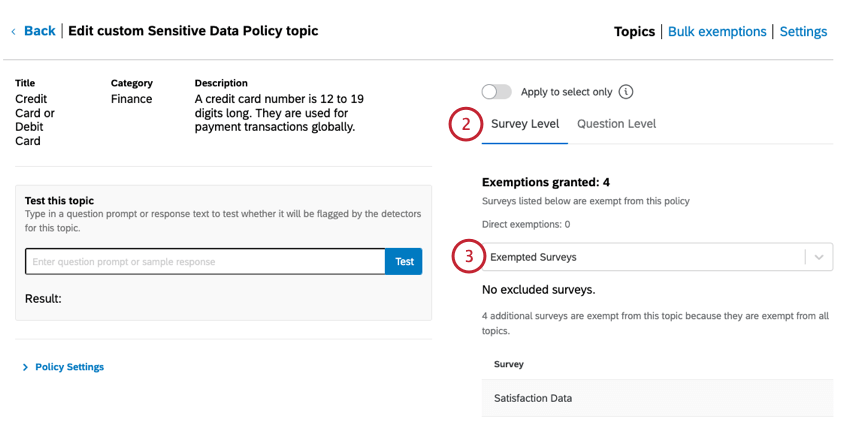Switch to the Survey Level tab
Viewport: 850px width, 425px height.
point(525,124)
